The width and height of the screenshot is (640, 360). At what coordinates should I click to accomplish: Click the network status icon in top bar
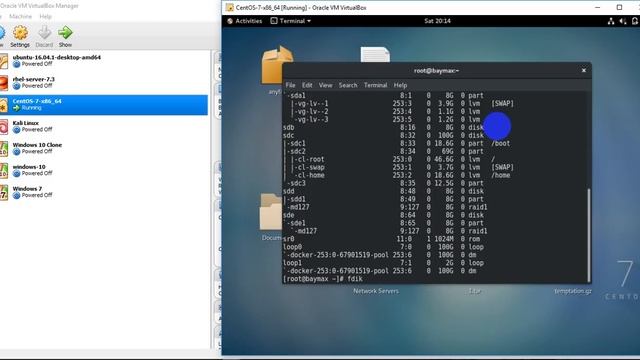point(611,21)
